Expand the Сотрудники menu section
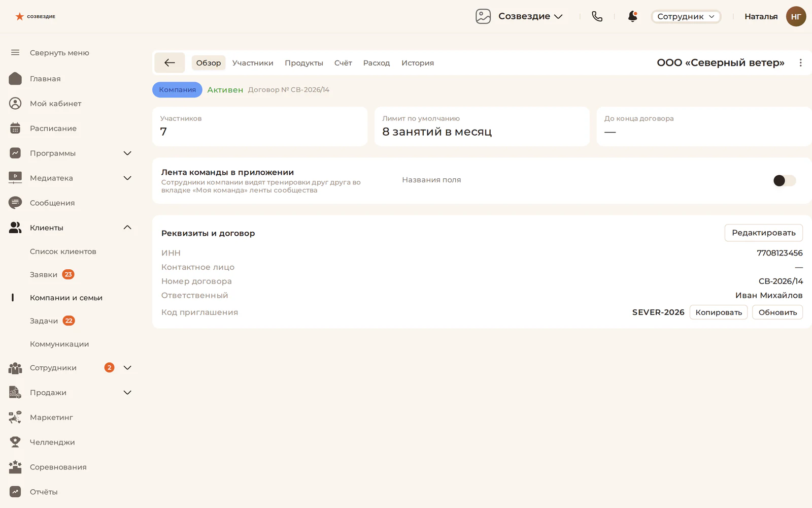The width and height of the screenshot is (812, 508). (x=127, y=368)
